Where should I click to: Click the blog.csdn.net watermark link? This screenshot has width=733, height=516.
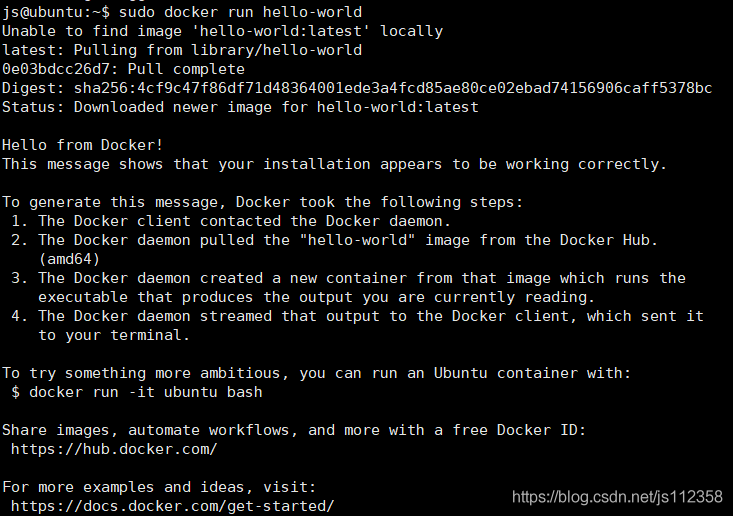click(617, 497)
